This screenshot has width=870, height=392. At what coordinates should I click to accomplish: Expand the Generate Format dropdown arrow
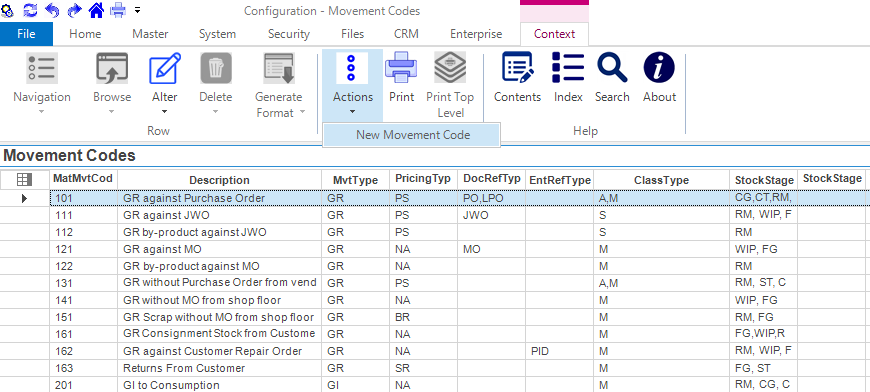[302, 112]
